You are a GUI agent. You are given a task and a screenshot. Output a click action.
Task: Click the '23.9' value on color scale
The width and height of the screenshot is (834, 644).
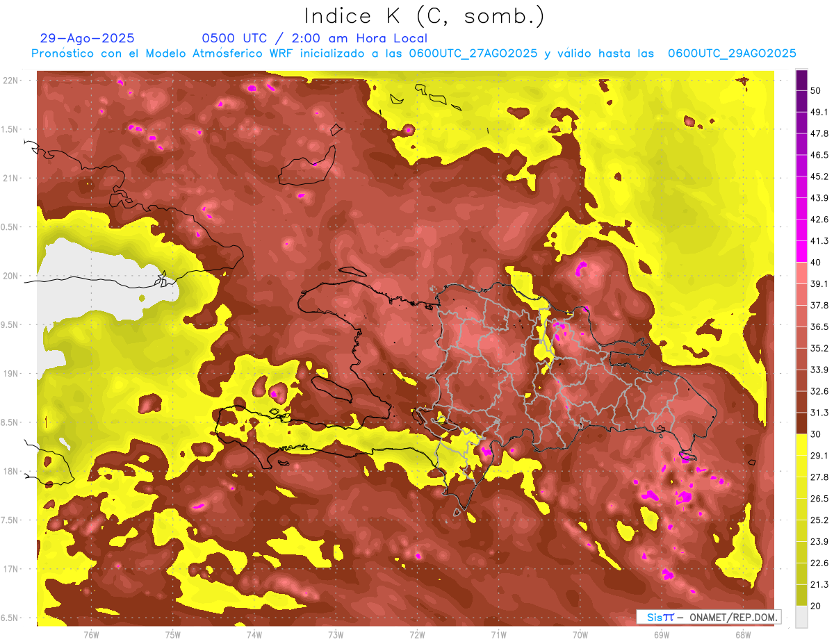(x=819, y=542)
